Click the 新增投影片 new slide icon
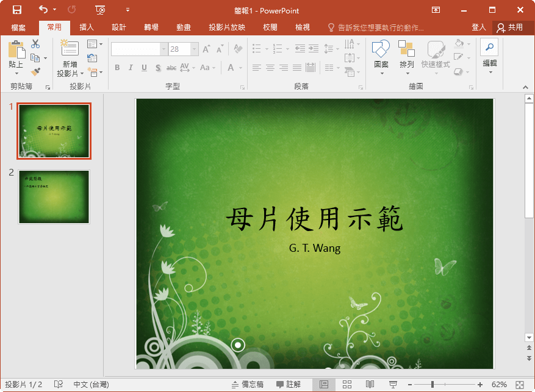The width and height of the screenshot is (535, 392). coord(70,50)
